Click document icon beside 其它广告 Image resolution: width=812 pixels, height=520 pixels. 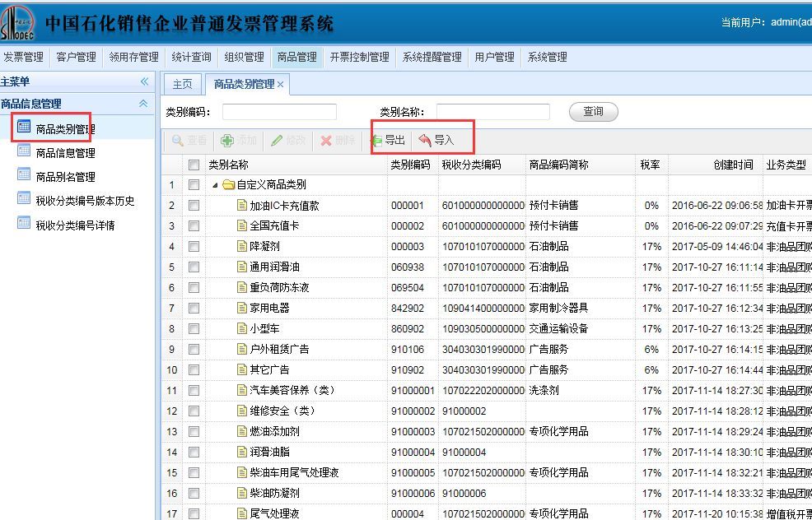coord(242,369)
